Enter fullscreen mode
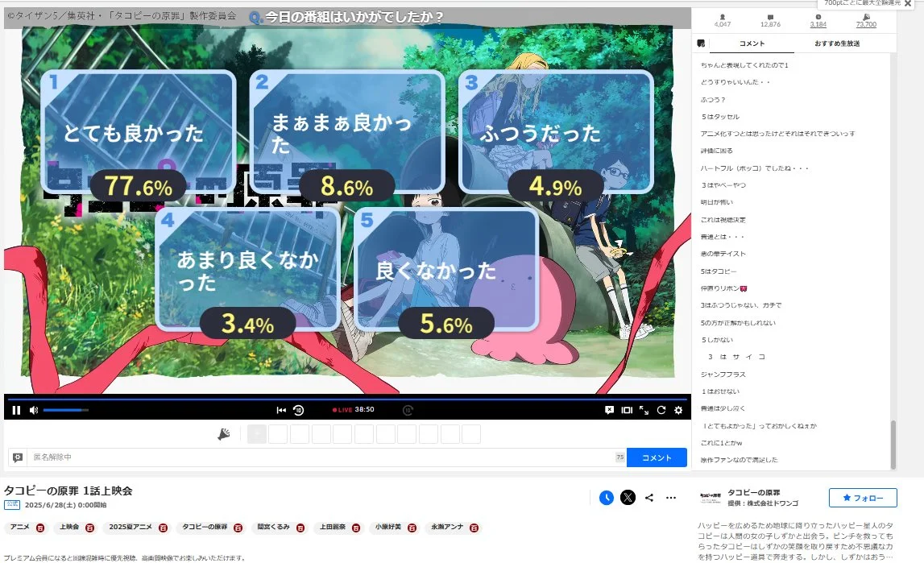 tap(644, 410)
